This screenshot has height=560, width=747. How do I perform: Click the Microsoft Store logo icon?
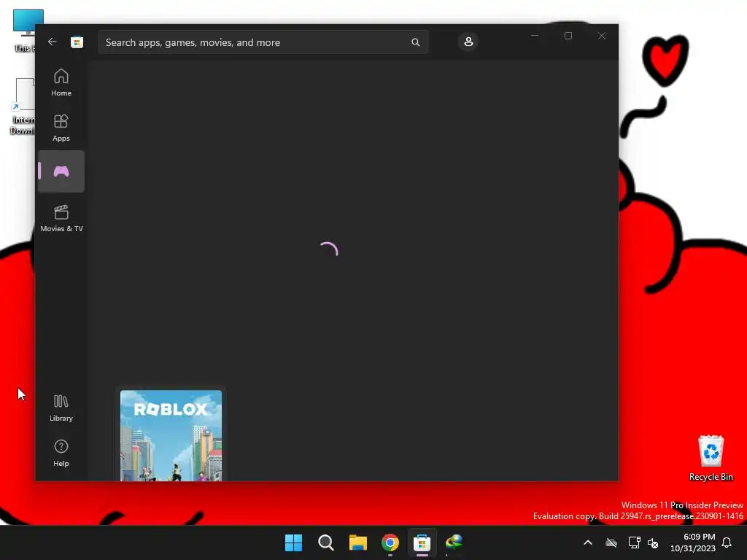(77, 42)
